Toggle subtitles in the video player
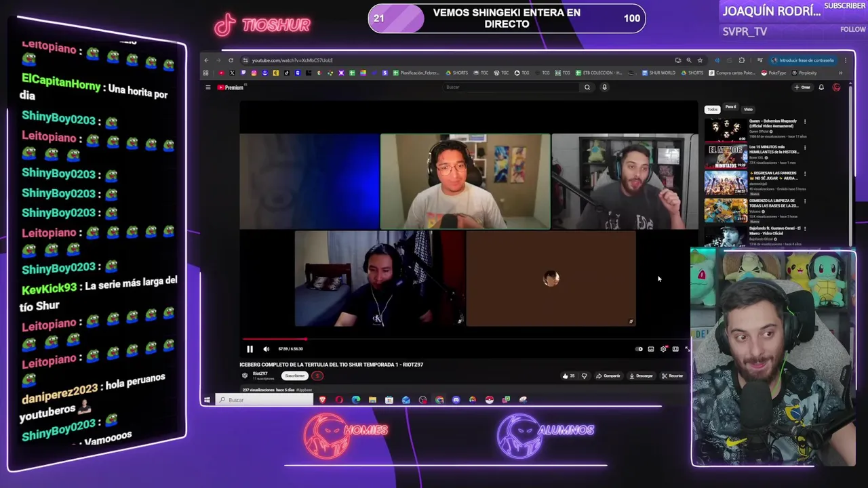Image resolution: width=868 pixels, height=488 pixels. [651, 349]
